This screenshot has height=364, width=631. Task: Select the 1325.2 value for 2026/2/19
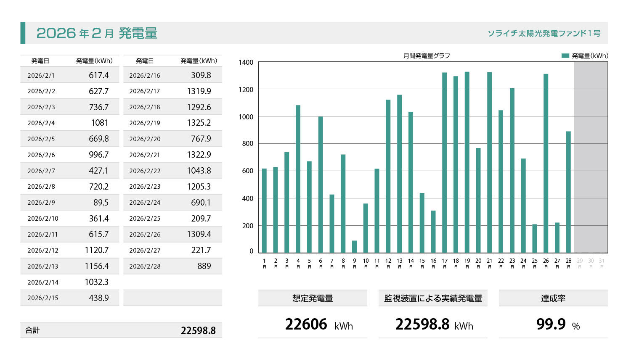tap(199, 123)
